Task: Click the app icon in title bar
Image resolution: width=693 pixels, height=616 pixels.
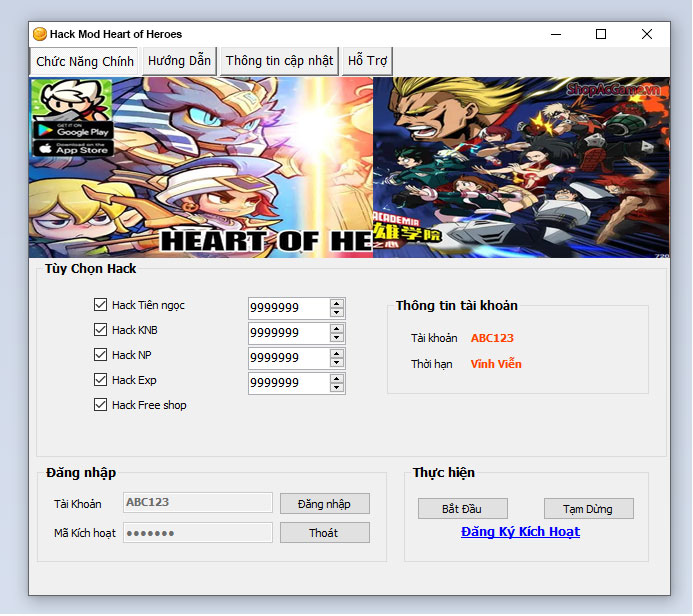Action: click(40, 34)
